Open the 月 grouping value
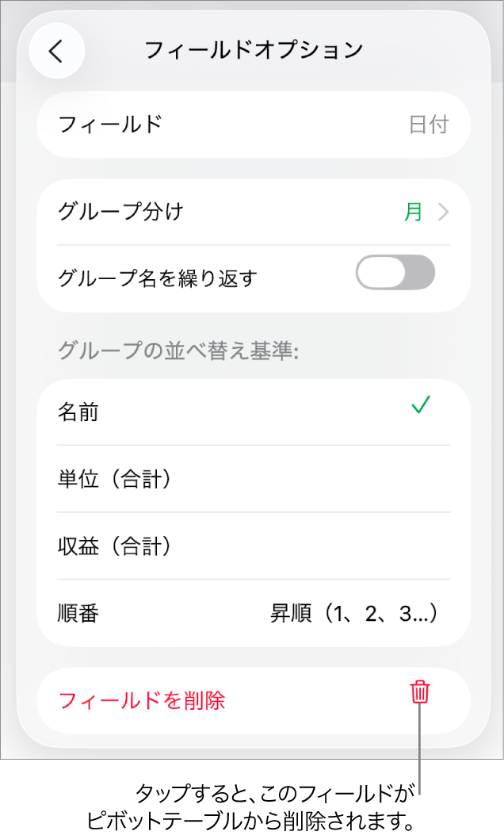This screenshot has height=835, width=504. click(414, 212)
